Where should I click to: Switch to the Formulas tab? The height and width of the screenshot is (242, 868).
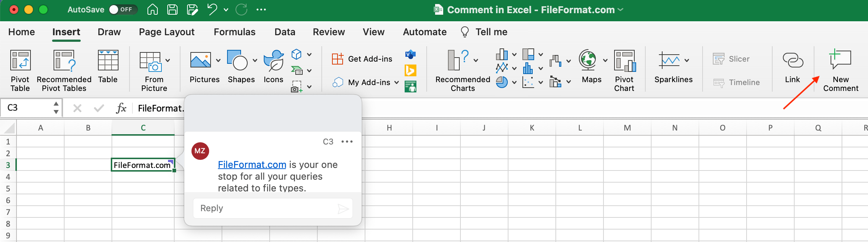[234, 32]
